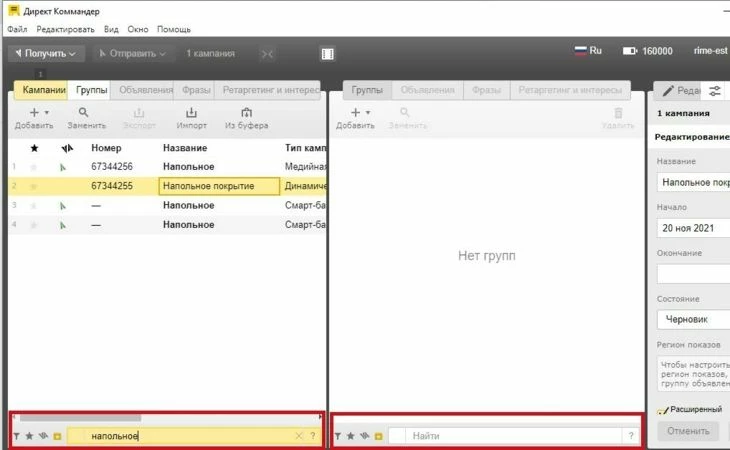Click Медийная type cell in row 1
This screenshot has height=450, width=730.
(x=305, y=167)
